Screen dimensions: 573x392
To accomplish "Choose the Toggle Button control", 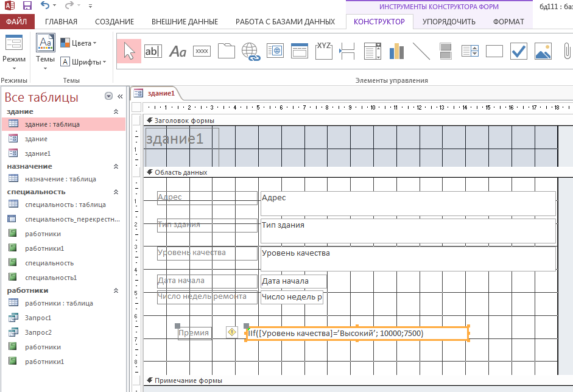I will tap(446, 51).
